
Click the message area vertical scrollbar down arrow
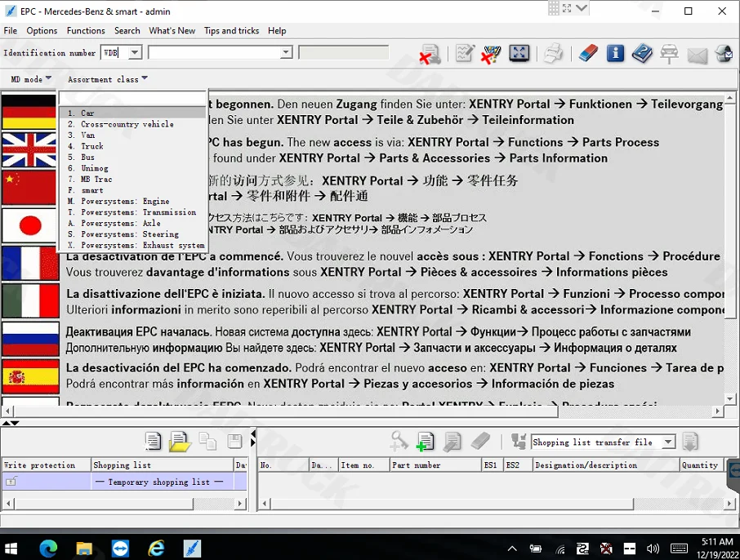[730, 398]
